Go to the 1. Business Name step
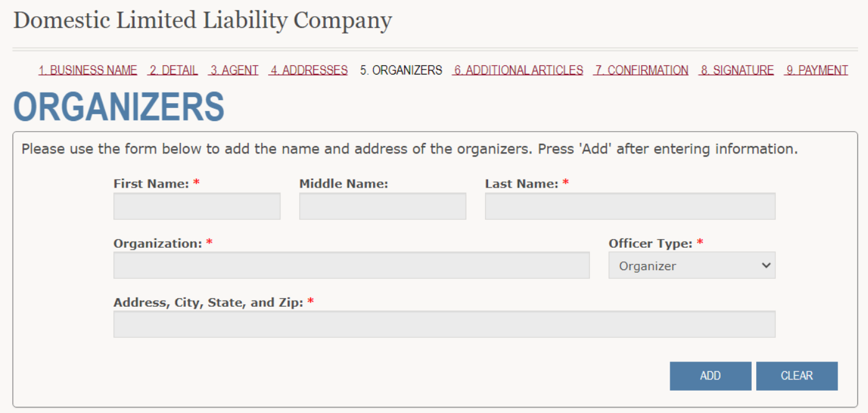 (x=88, y=70)
